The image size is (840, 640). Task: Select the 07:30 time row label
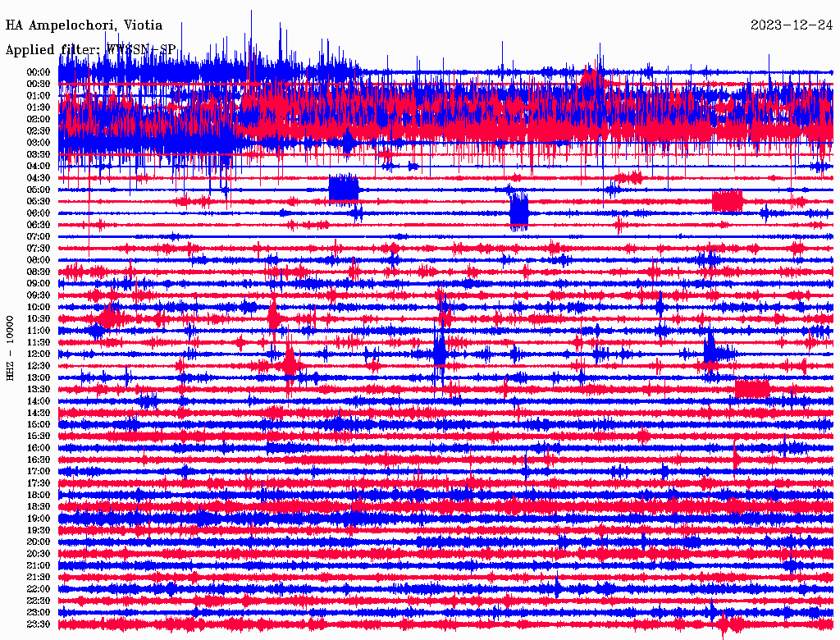[x=39, y=248]
